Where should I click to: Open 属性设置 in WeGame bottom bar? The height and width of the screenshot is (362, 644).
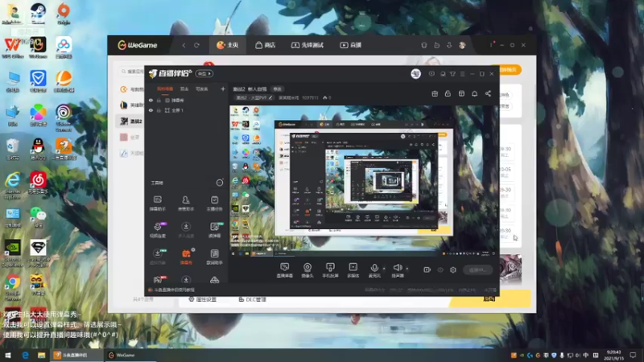[202, 299]
